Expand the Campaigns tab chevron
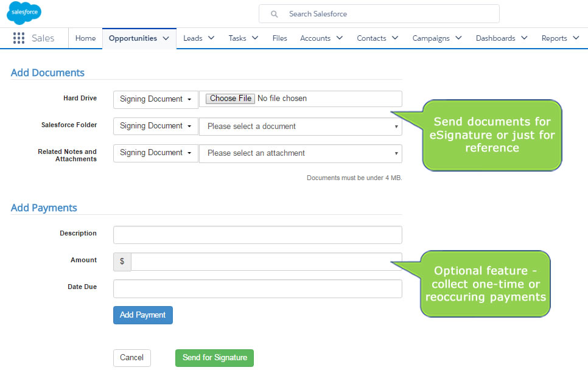Image resolution: width=588 pixels, height=373 pixels. 458,38
